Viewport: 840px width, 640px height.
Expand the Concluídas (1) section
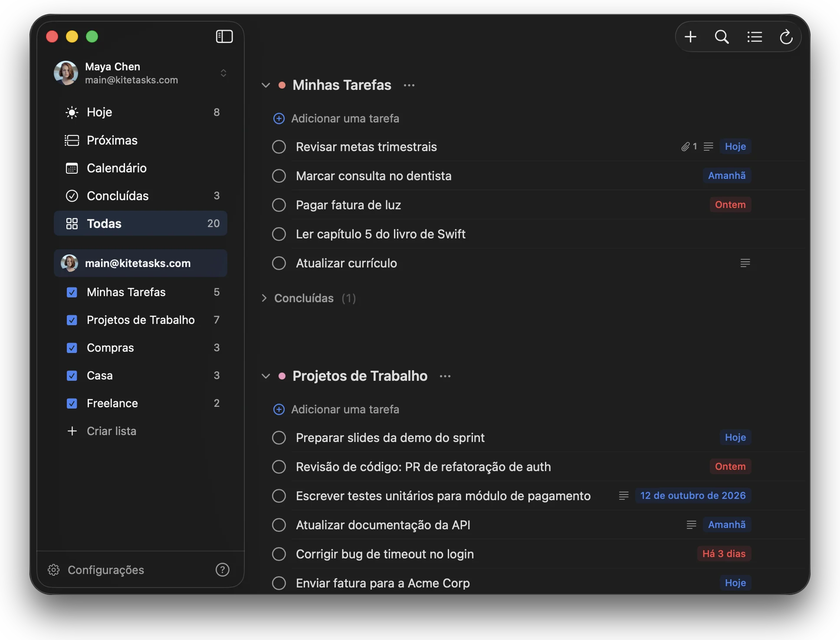[264, 298]
